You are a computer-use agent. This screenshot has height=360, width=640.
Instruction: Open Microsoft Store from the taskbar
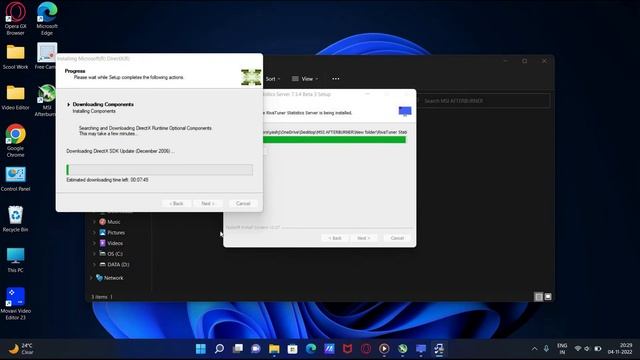pos(293,349)
